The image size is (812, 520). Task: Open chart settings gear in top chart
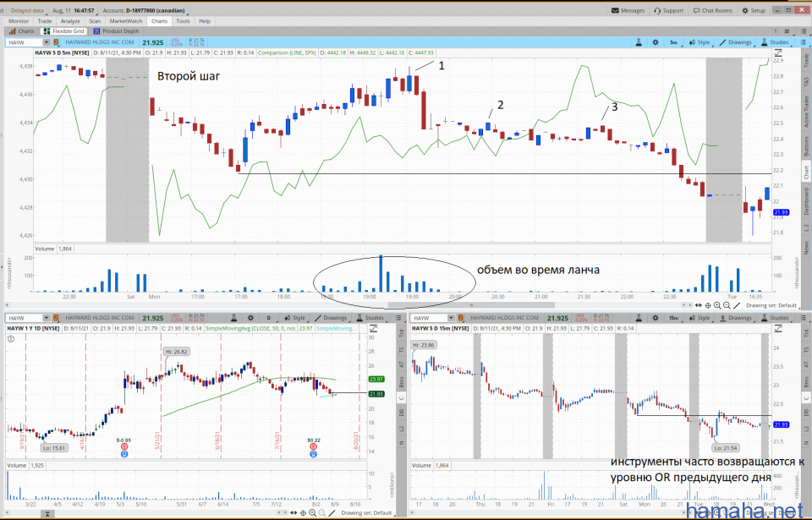tap(655, 42)
